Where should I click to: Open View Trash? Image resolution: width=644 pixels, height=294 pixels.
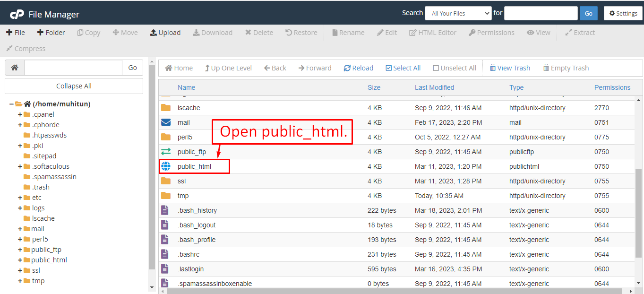tap(510, 68)
